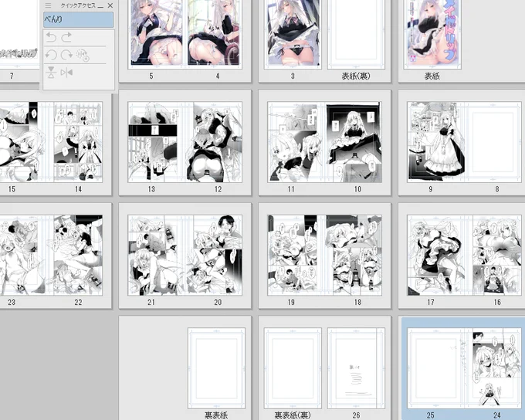Select page 17 thumbnail

[x=435, y=256]
